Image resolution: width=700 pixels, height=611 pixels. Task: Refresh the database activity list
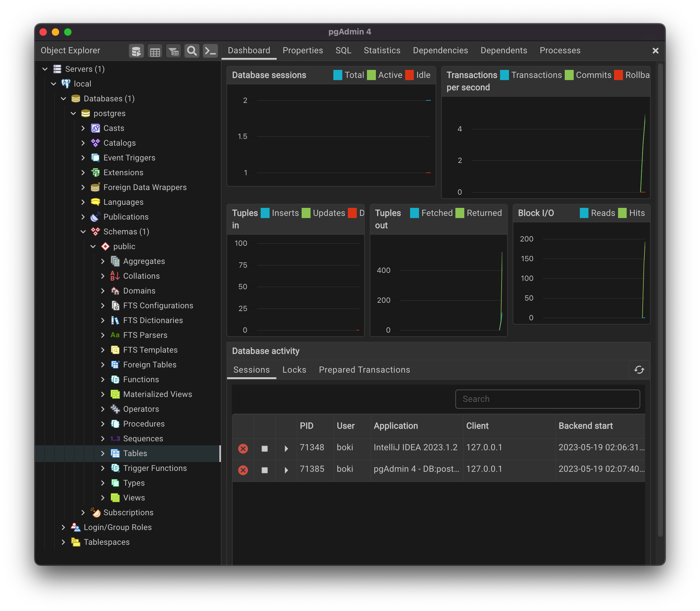pyautogui.click(x=639, y=370)
